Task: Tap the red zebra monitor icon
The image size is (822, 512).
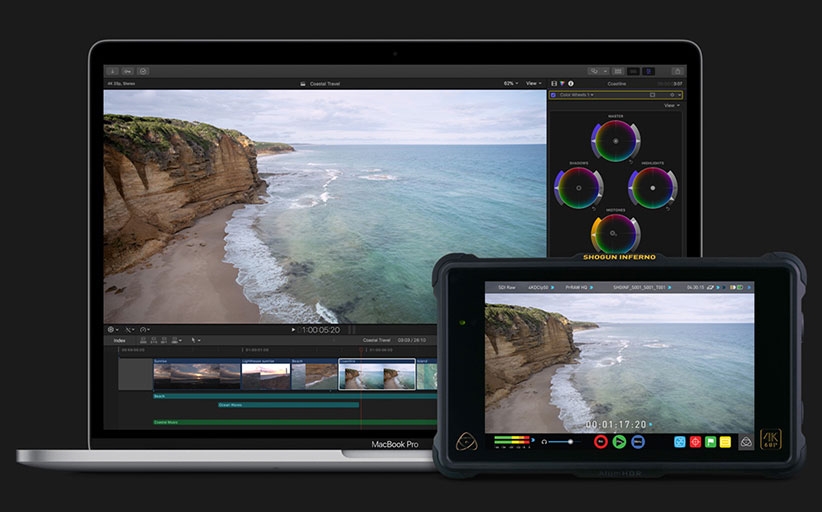Action: pyautogui.click(x=695, y=441)
